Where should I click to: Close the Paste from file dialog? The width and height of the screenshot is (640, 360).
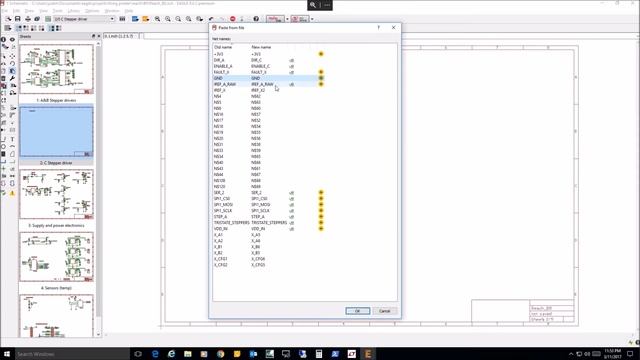coord(393,27)
